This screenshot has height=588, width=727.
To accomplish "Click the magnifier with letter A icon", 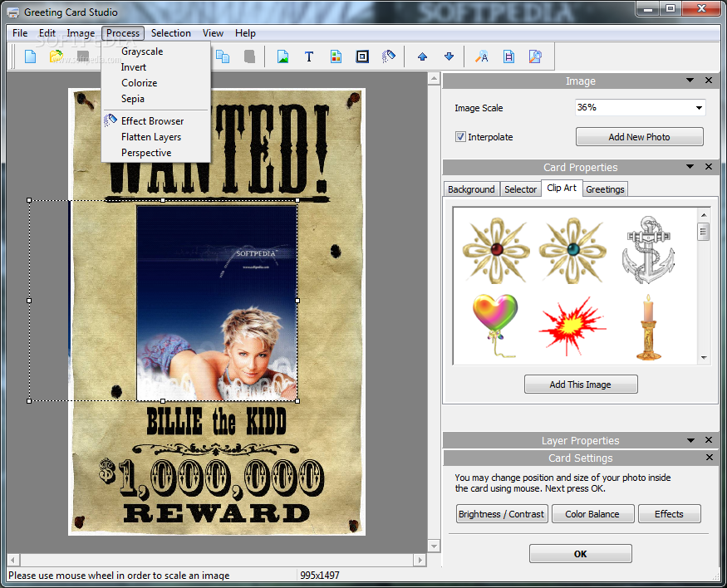I will (482, 56).
